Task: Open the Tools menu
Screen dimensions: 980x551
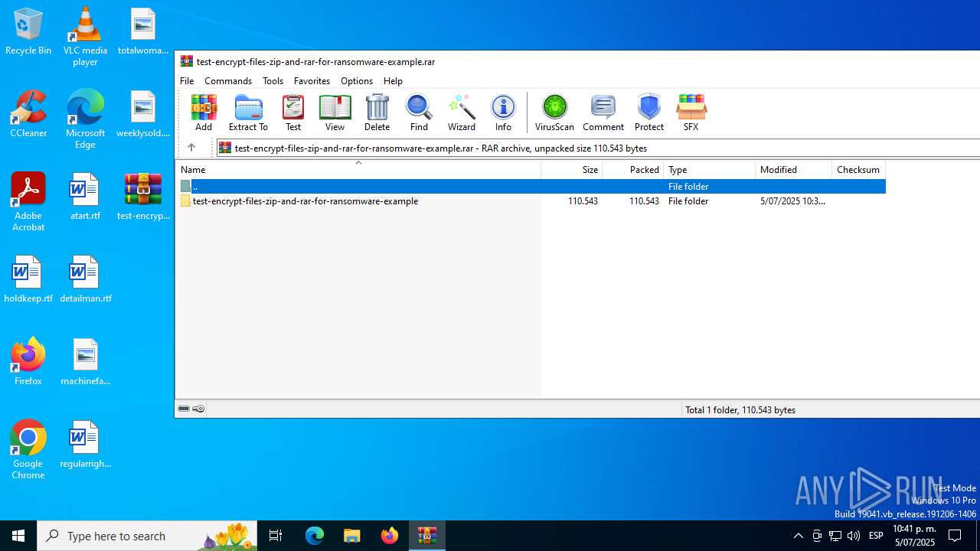Action: [273, 80]
